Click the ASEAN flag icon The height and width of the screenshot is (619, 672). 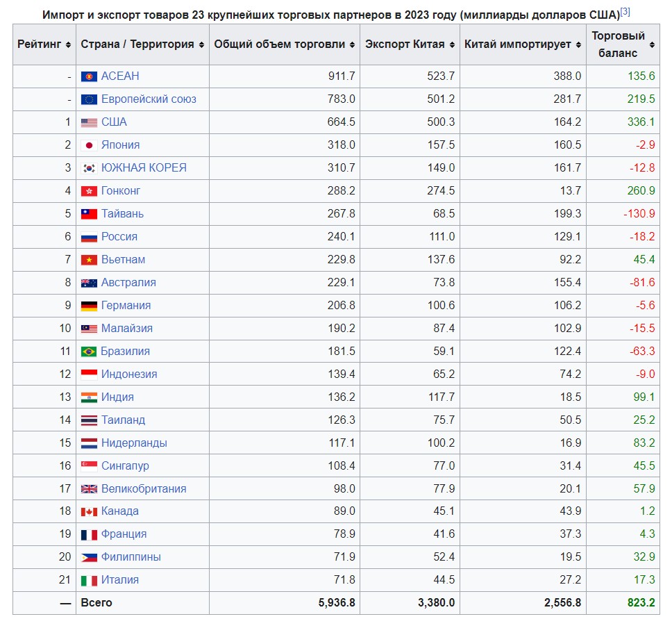[89, 77]
